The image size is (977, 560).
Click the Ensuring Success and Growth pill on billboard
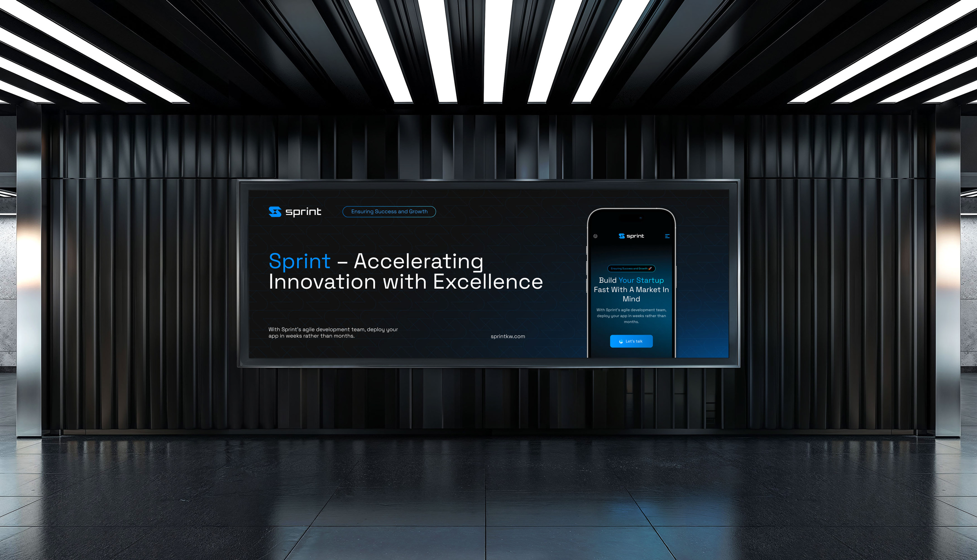tap(389, 211)
